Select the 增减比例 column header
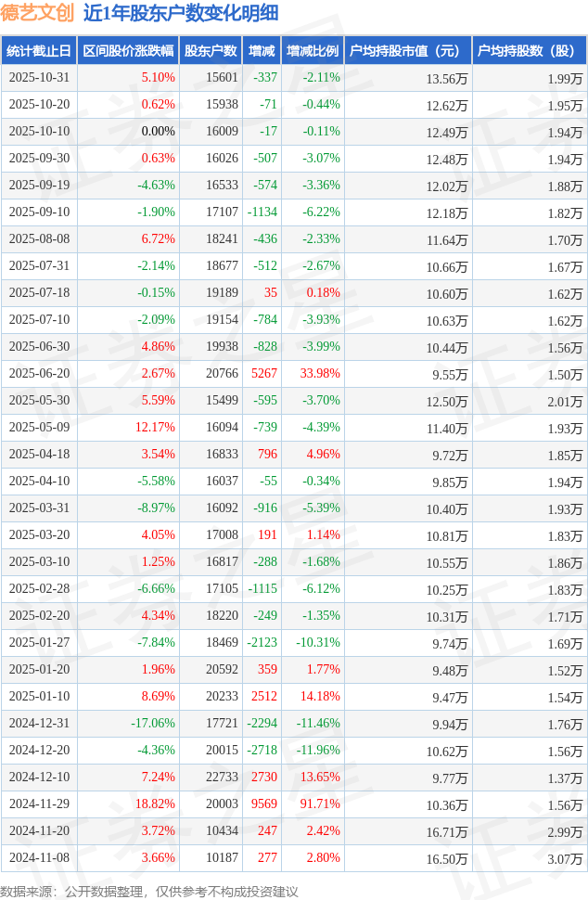This screenshot has height=900, width=588. point(313,51)
